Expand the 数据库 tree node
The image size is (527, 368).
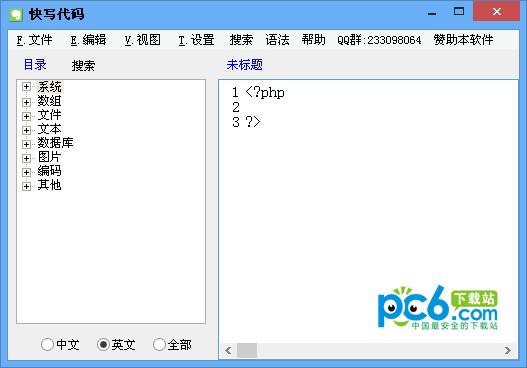26,144
